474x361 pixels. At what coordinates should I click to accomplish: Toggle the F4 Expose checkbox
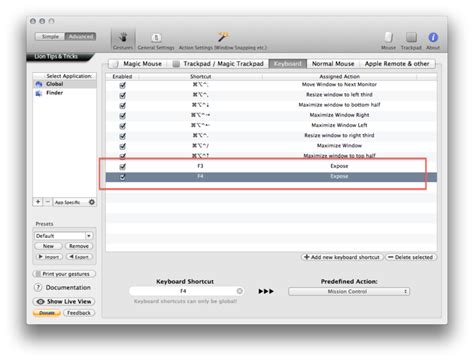[x=123, y=177]
